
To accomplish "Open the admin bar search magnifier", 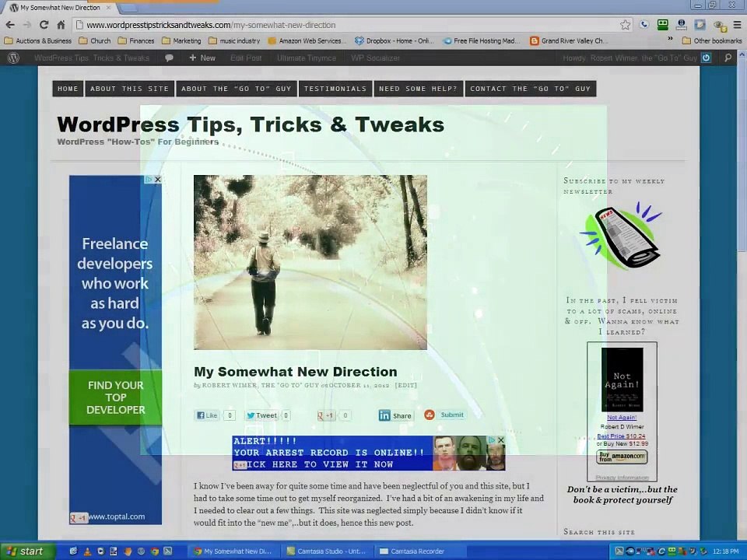I will tap(728, 58).
